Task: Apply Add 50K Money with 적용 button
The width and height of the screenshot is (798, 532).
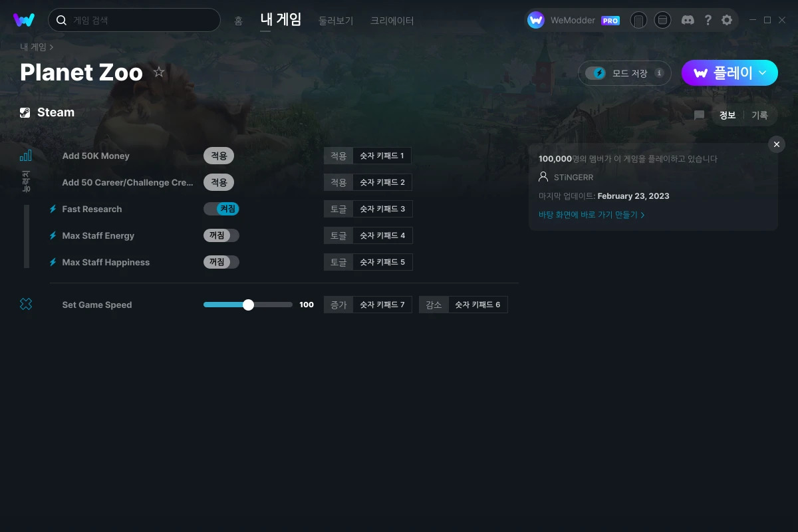Action: [x=219, y=156]
